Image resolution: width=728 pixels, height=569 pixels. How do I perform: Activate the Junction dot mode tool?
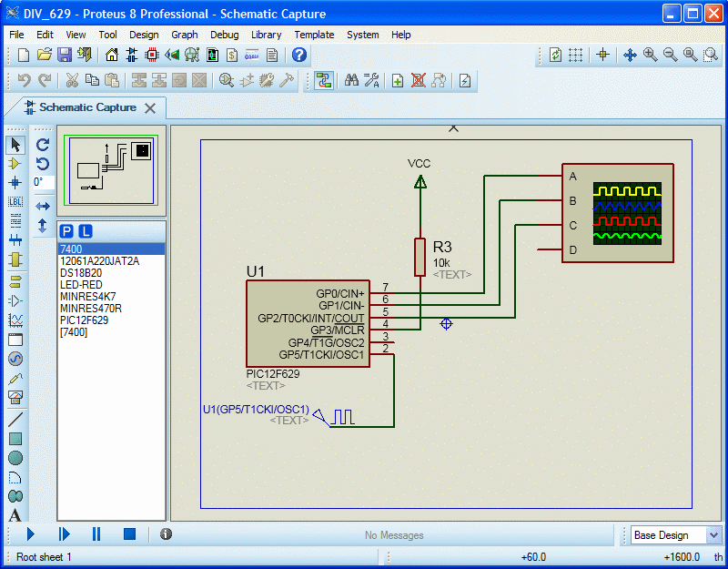[x=15, y=183]
